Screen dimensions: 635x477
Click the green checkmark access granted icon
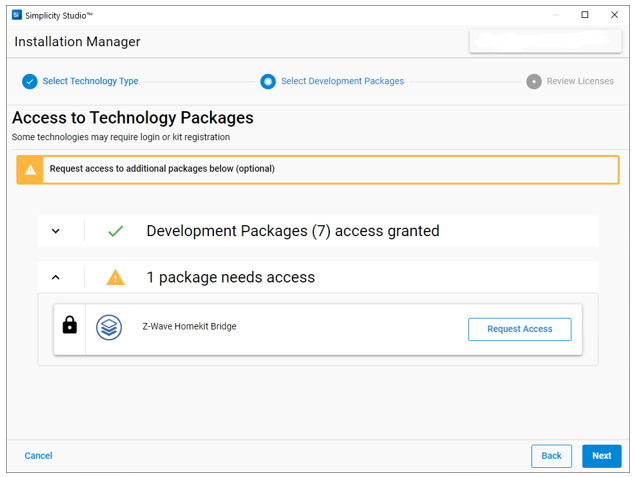point(116,231)
